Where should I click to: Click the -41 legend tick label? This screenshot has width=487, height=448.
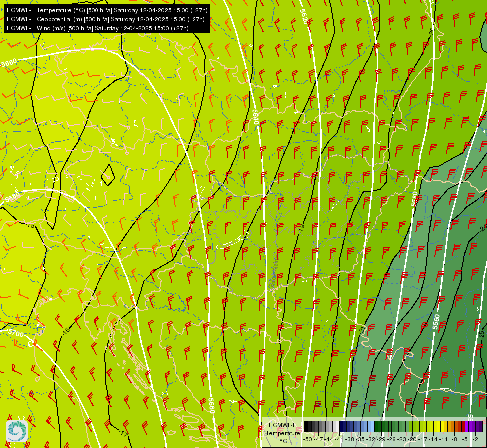339,439
